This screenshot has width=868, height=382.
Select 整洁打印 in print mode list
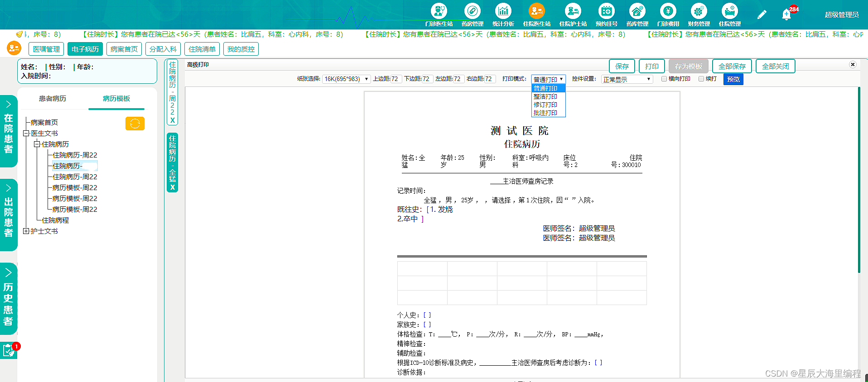point(548,96)
